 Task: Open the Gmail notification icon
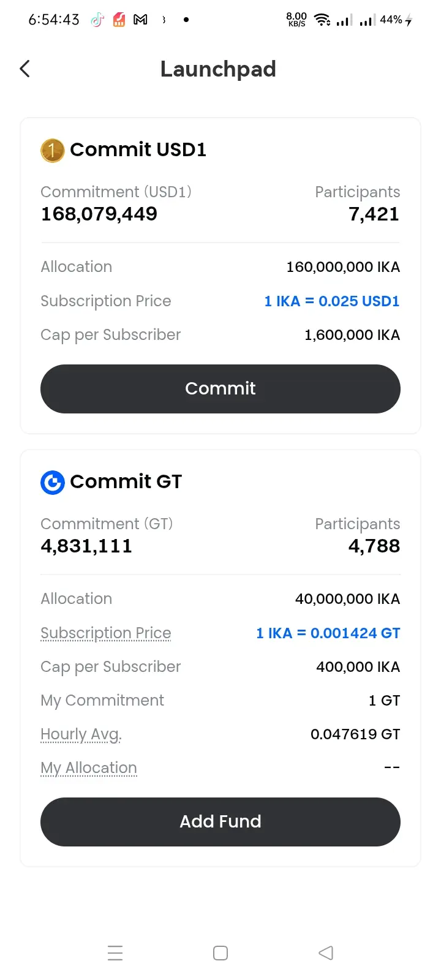pyautogui.click(x=140, y=20)
